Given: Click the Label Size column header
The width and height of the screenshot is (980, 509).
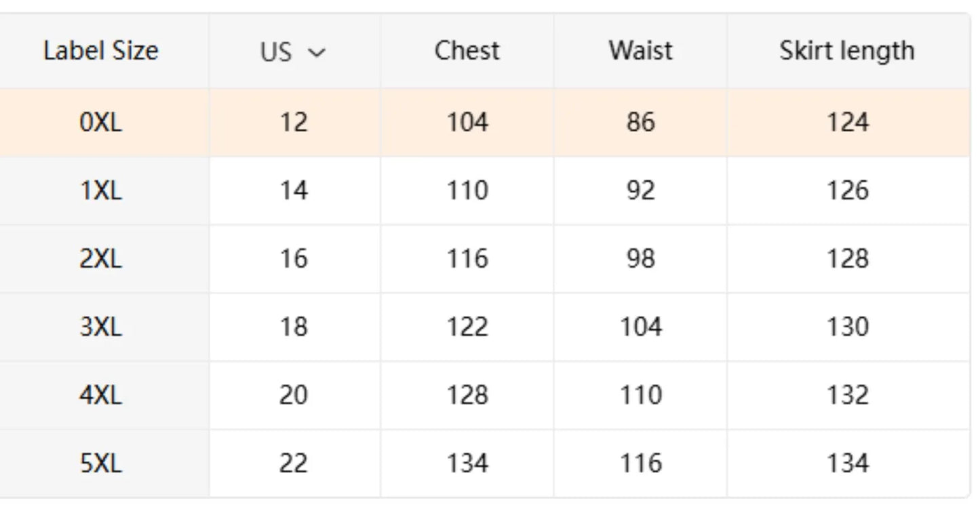Looking at the screenshot, I should (100, 51).
